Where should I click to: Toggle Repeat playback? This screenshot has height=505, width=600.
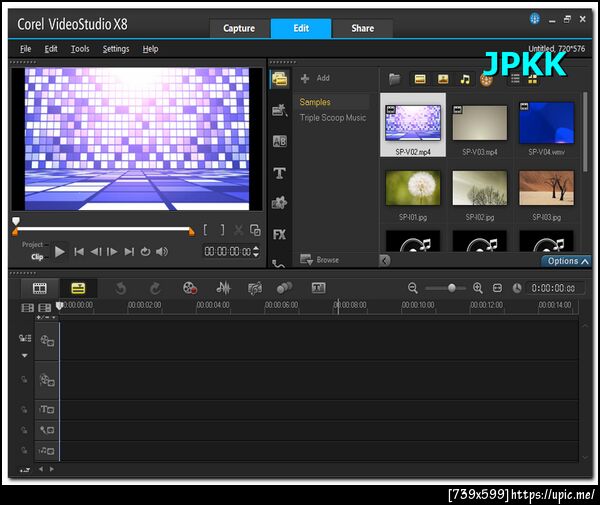[x=145, y=252]
